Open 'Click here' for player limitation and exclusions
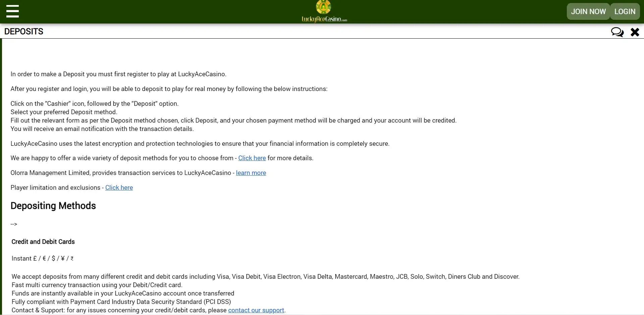 (119, 188)
